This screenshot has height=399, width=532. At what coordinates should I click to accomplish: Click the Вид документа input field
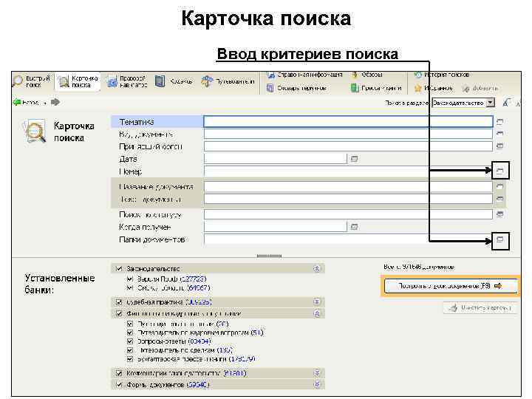tap(348, 134)
